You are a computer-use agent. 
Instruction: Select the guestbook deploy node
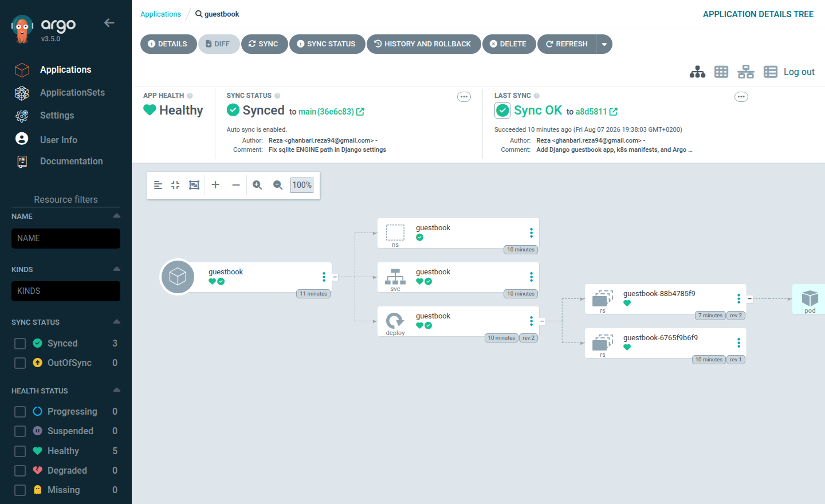click(458, 321)
